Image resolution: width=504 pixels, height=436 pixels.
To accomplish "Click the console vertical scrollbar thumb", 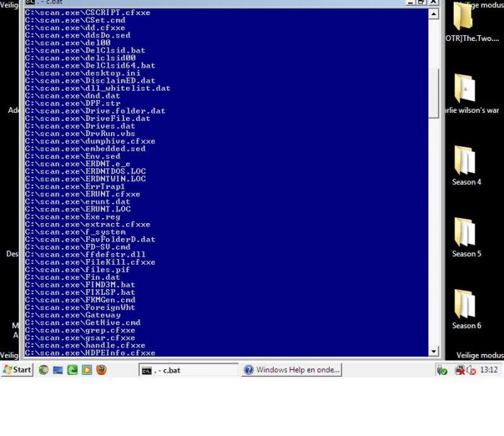I will [433, 94].
